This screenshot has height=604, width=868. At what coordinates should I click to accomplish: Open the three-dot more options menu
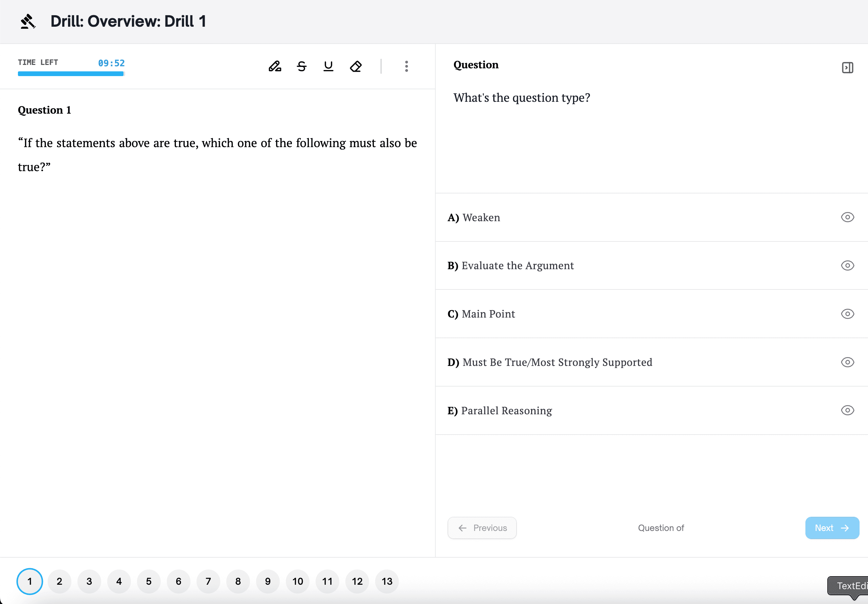click(x=406, y=67)
